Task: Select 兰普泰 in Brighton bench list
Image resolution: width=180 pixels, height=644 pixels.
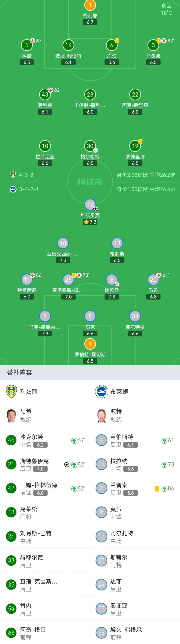Action: click(135, 489)
